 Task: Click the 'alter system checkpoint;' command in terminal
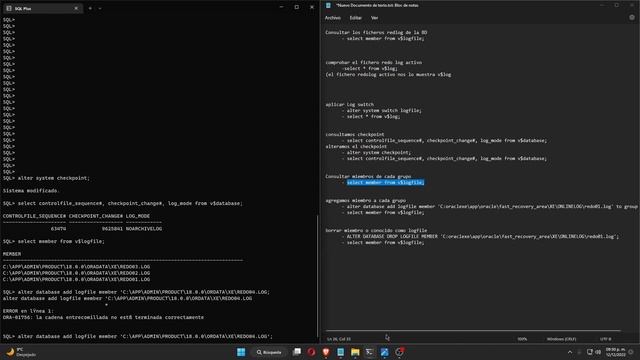[53, 178]
